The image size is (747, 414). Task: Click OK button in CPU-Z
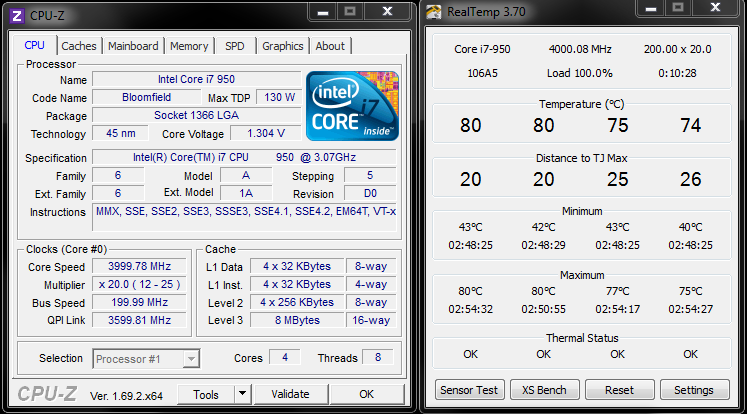pyautogui.click(x=366, y=394)
